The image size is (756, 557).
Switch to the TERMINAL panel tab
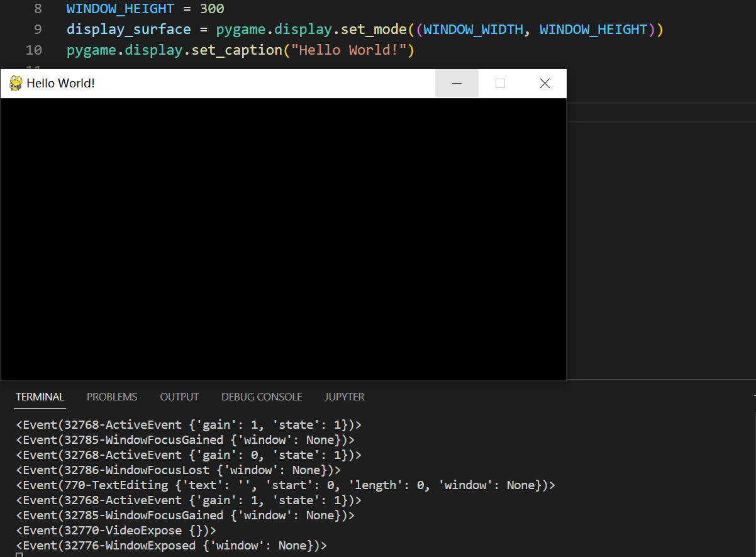coord(40,397)
